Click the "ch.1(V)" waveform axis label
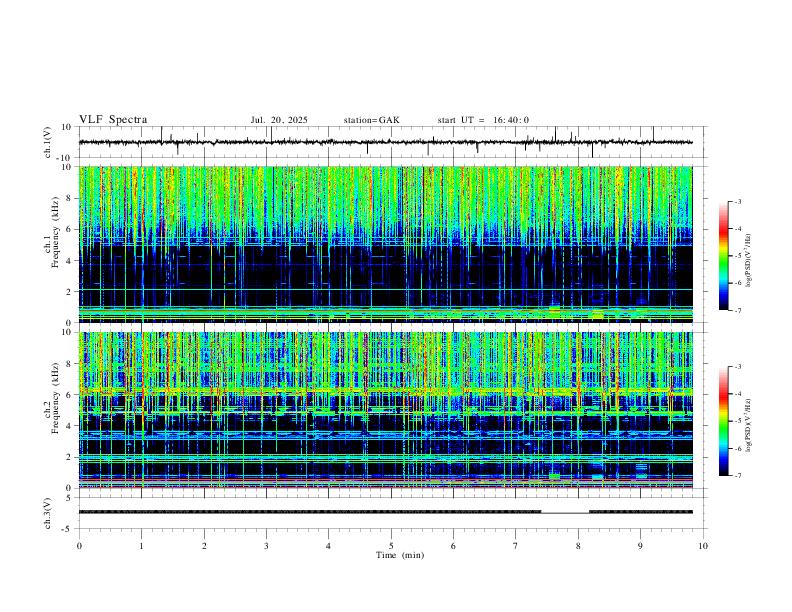 click(x=48, y=142)
